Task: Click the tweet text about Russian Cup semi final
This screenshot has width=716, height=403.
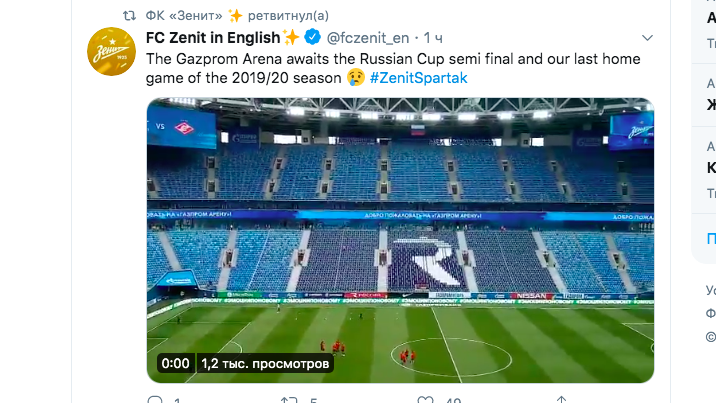Action: pyautogui.click(x=393, y=68)
